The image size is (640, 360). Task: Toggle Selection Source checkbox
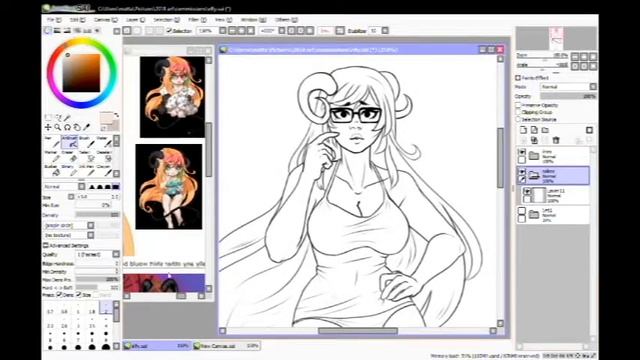pyautogui.click(x=518, y=119)
